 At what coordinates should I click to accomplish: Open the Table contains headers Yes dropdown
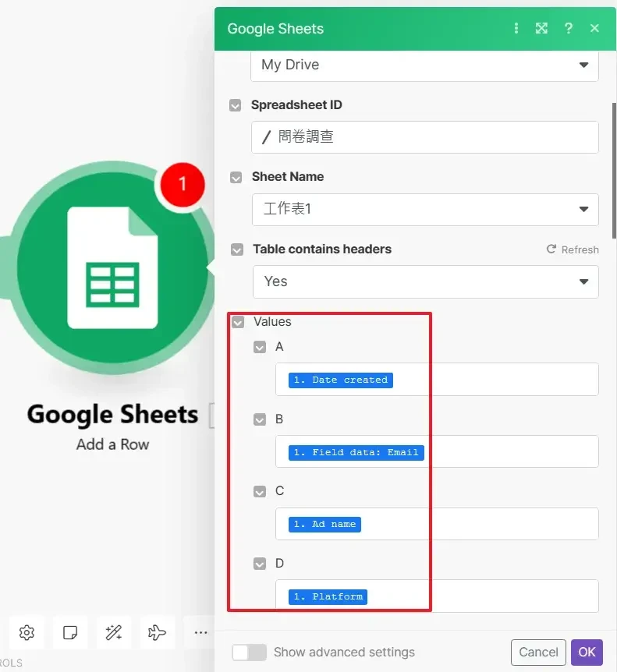[x=426, y=281]
